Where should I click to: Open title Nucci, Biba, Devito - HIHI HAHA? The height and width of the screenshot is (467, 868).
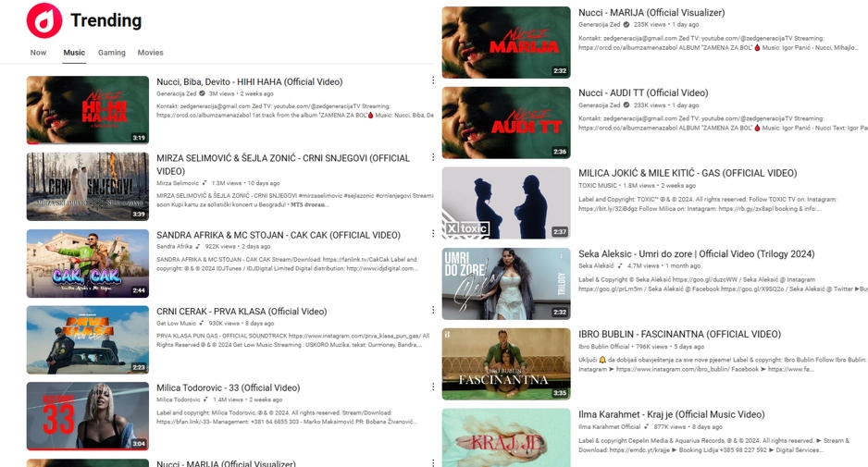(249, 82)
